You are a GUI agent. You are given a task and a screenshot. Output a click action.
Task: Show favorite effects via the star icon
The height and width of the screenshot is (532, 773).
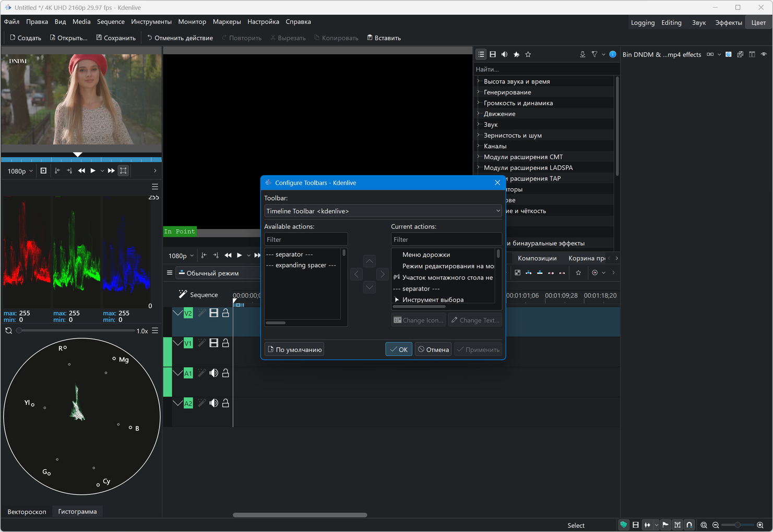point(528,54)
